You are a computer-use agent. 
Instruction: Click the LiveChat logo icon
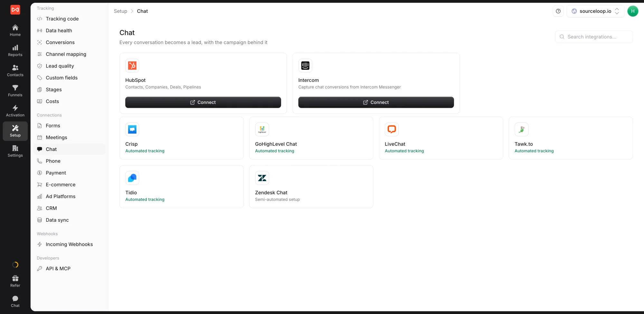(392, 129)
